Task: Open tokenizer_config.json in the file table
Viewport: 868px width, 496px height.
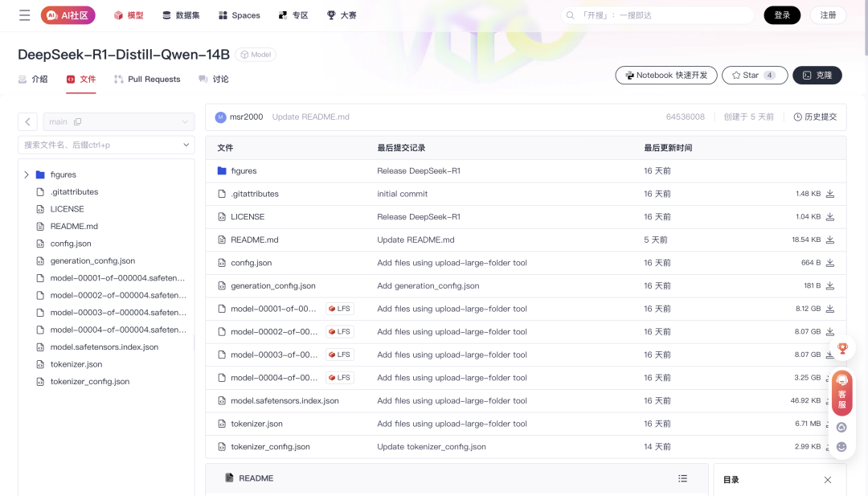Action: 270,447
